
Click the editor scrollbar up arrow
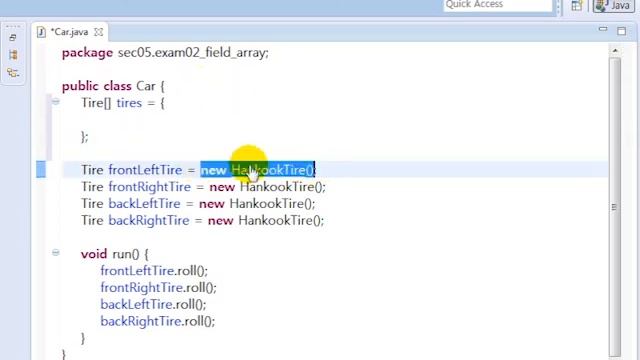point(615,51)
